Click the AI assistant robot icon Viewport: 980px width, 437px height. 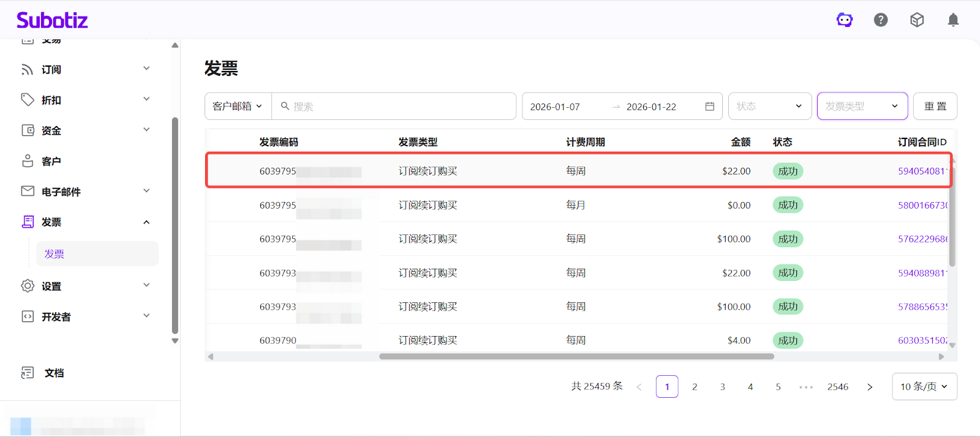(845, 20)
